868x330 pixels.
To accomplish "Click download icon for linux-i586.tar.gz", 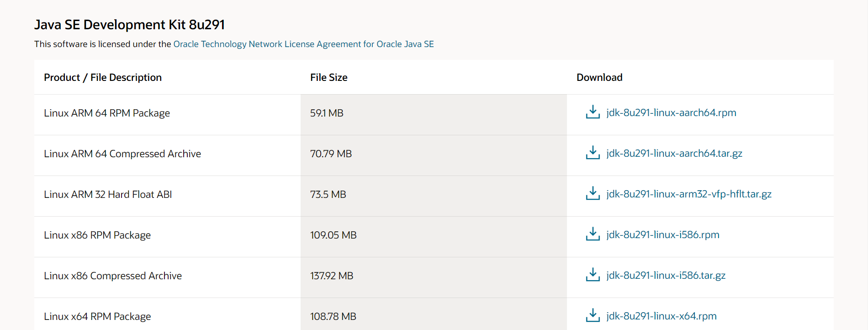I will [x=593, y=275].
